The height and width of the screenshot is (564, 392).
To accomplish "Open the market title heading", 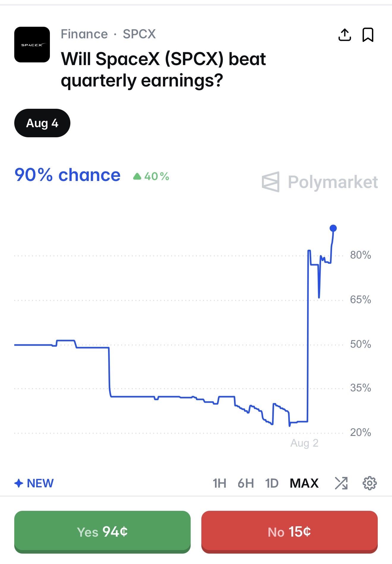I will pos(163,70).
